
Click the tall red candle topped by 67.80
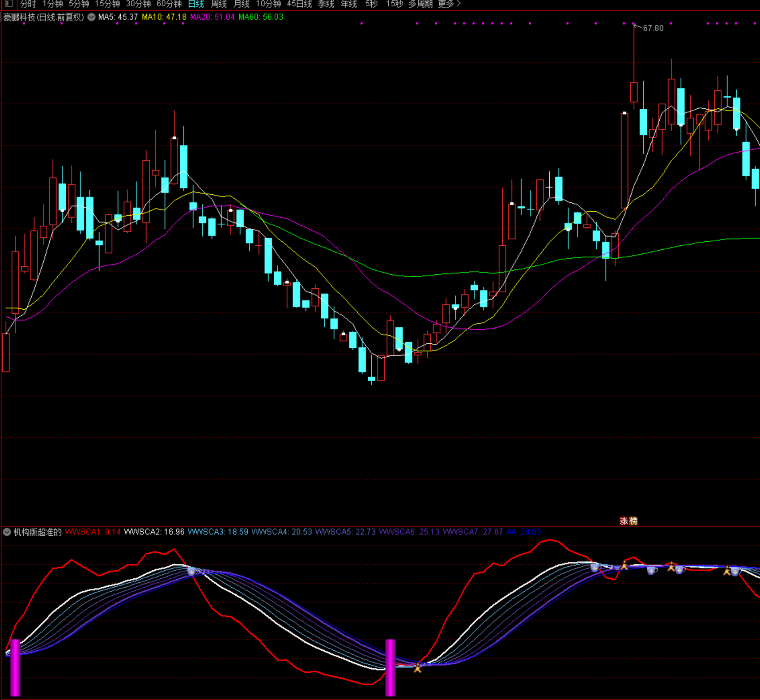pyautogui.click(x=634, y=66)
